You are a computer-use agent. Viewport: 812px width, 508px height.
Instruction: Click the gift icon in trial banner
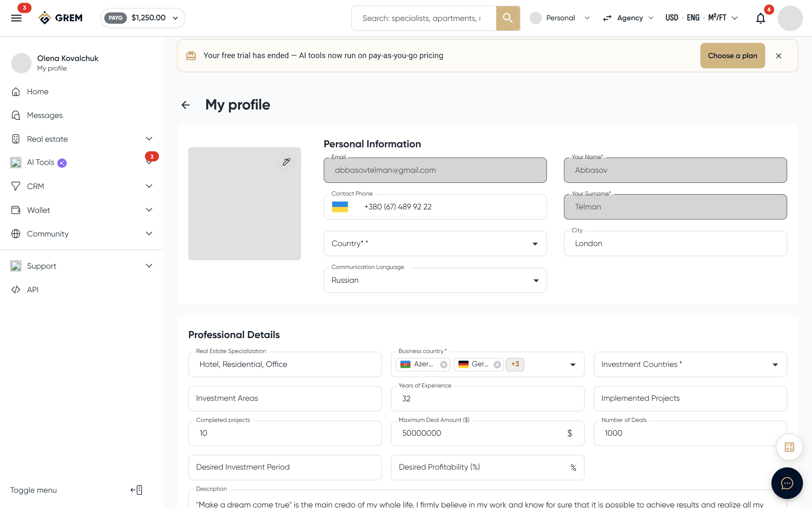coord(191,55)
